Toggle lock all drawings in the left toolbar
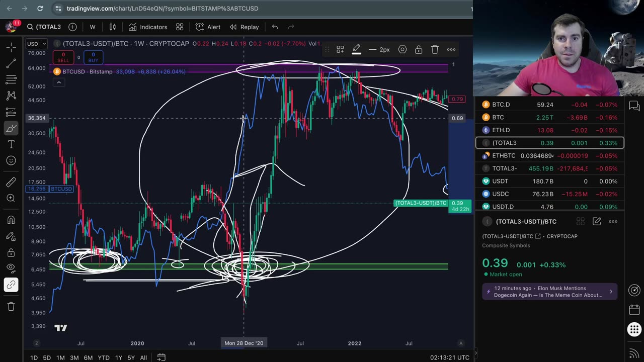644x362 pixels. (11, 252)
